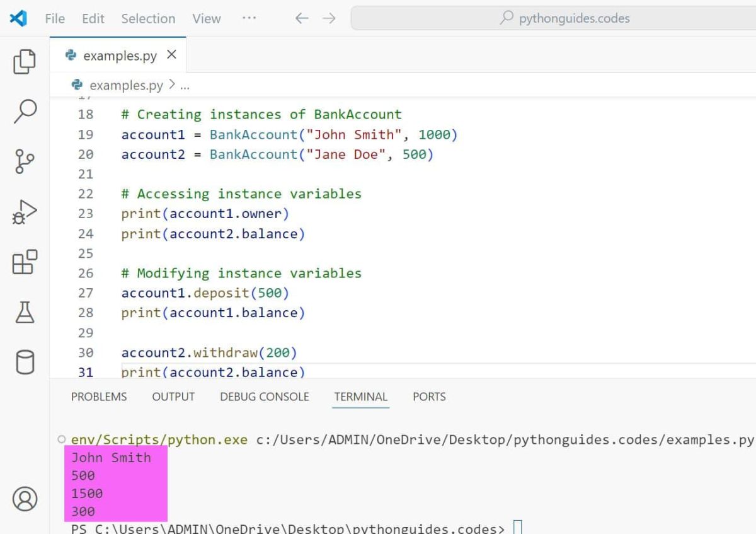Select the Testing flask icon
The image size is (756, 534).
(24, 313)
